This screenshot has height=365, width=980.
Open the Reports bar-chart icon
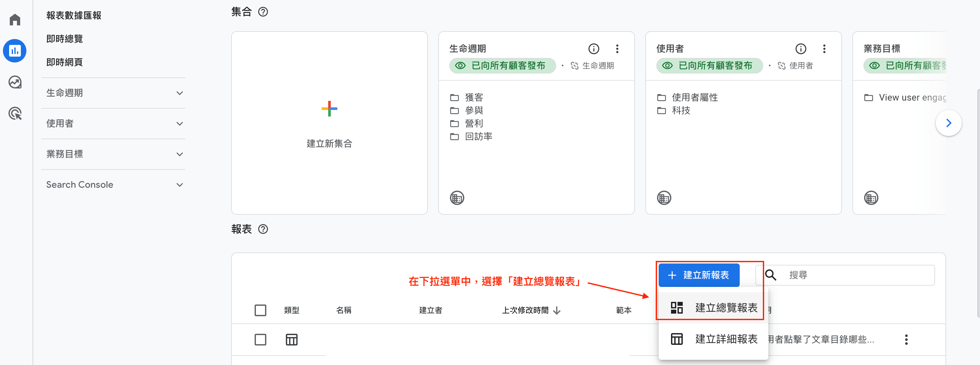[15, 50]
